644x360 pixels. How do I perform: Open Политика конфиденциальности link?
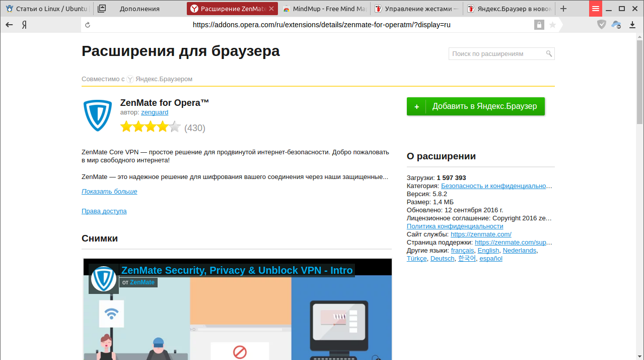pyautogui.click(x=455, y=226)
